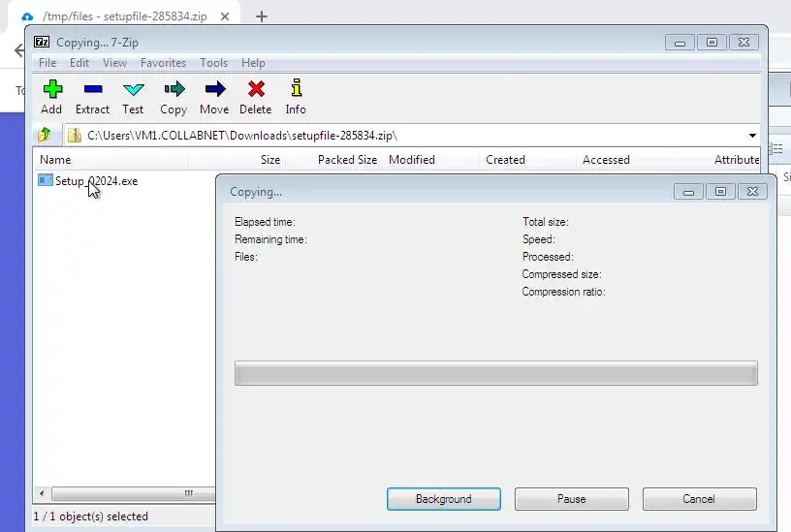This screenshot has width=791, height=532.
Task: Cancel the copying operation
Action: click(699, 499)
